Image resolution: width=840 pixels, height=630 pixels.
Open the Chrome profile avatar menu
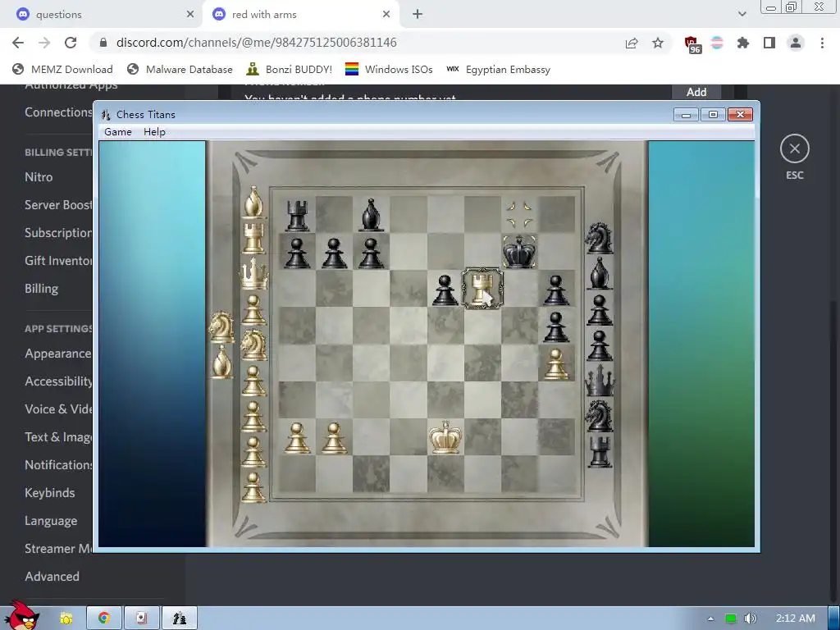pyautogui.click(x=796, y=43)
